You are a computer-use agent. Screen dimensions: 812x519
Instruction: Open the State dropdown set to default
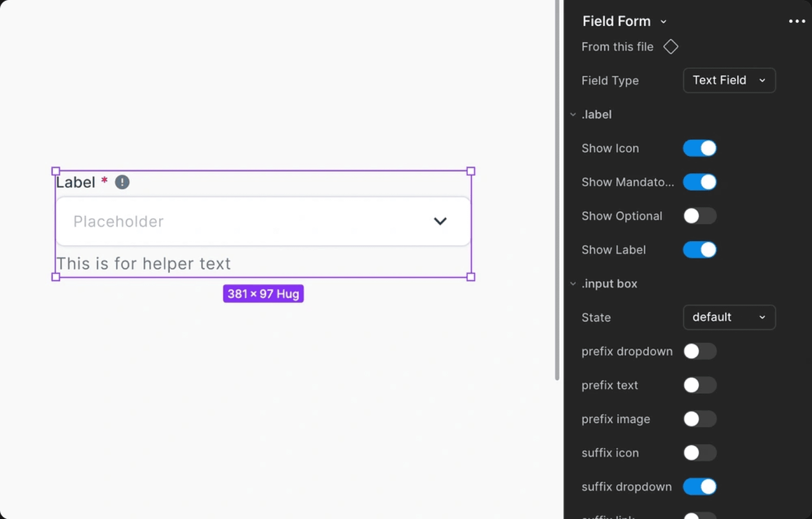729,317
